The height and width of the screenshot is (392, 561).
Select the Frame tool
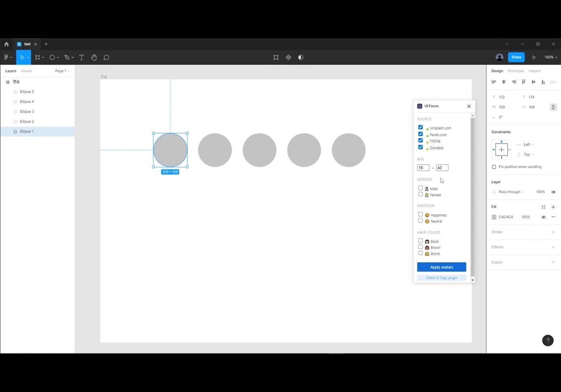pos(38,57)
